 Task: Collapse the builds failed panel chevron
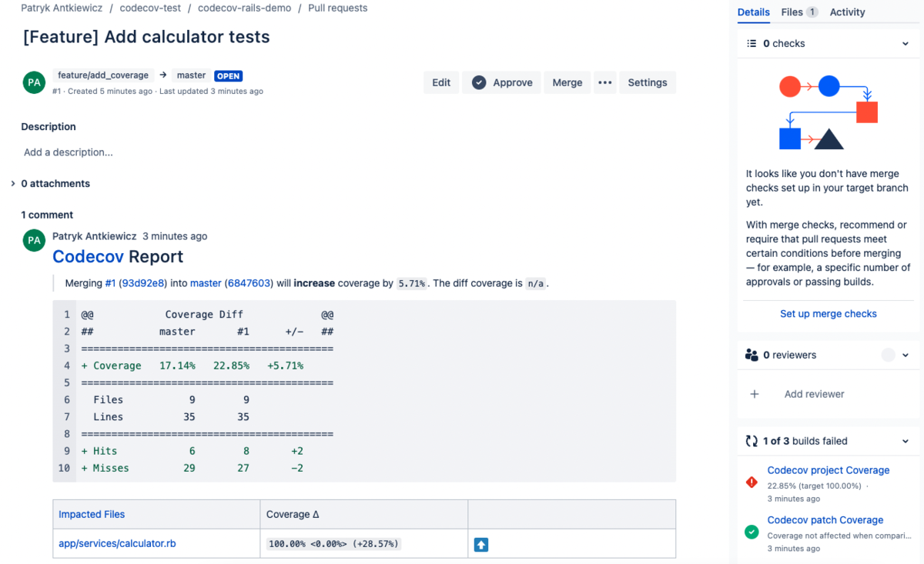pos(906,442)
